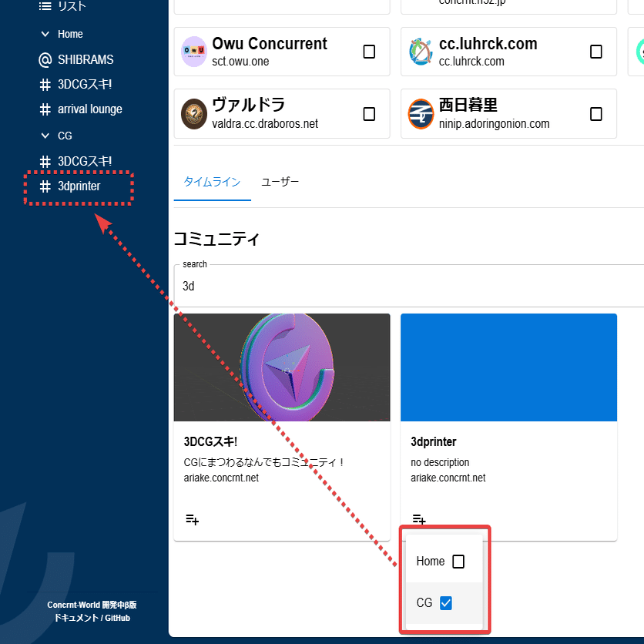Viewport: 644px width, 644px height.
Task: Click ninip.adoringonion.com domain text
Action: tap(494, 123)
